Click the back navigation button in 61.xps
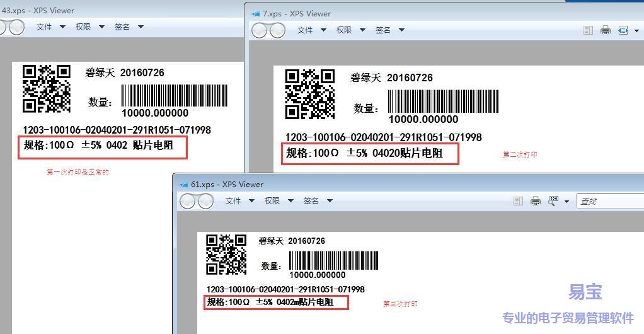This screenshot has width=644, height=334. point(188,201)
